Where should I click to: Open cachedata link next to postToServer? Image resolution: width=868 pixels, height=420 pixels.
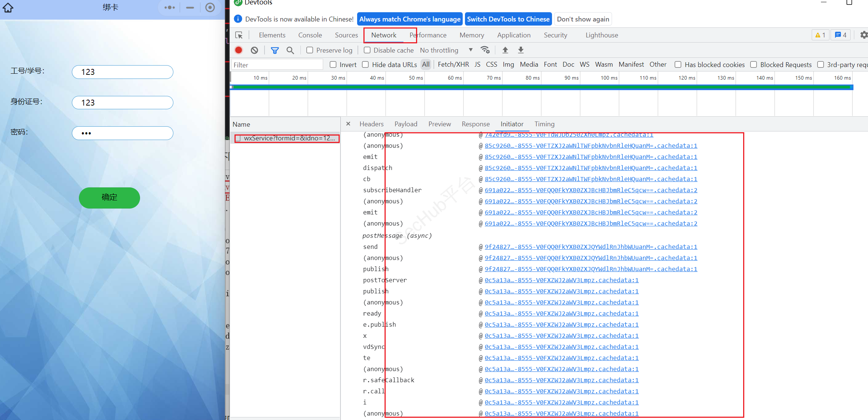tap(562, 280)
